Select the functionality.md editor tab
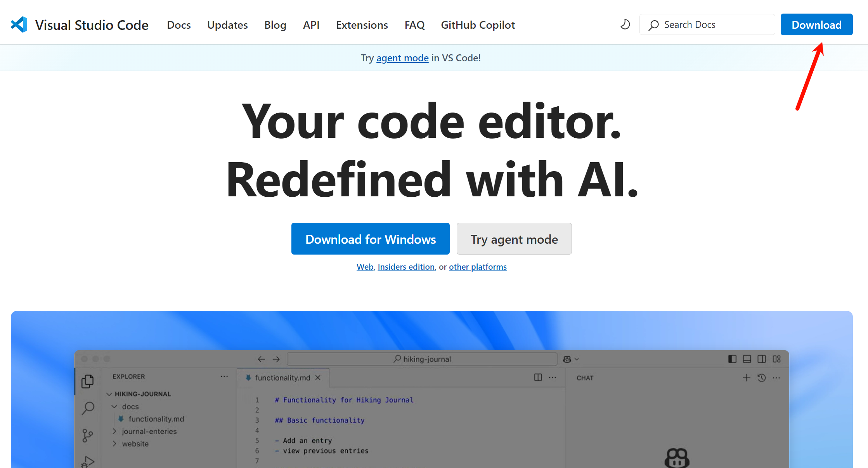The width and height of the screenshot is (868, 468). pos(283,378)
